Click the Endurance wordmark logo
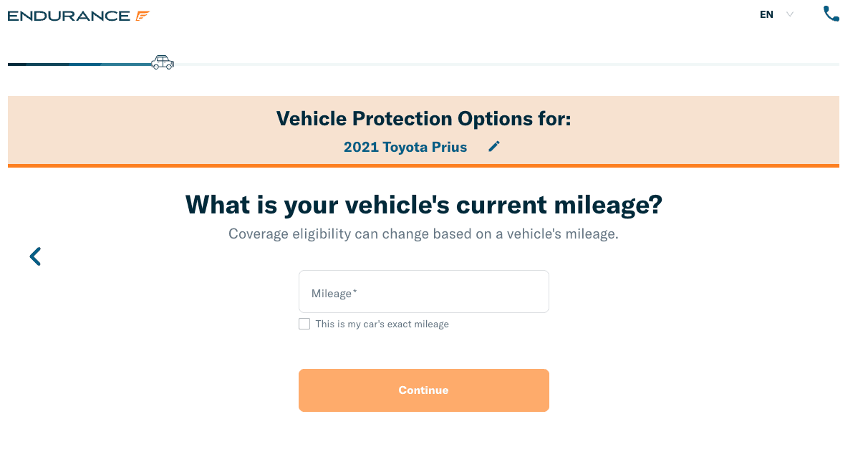Viewport: 868px width, 462px height. tap(69, 16)
